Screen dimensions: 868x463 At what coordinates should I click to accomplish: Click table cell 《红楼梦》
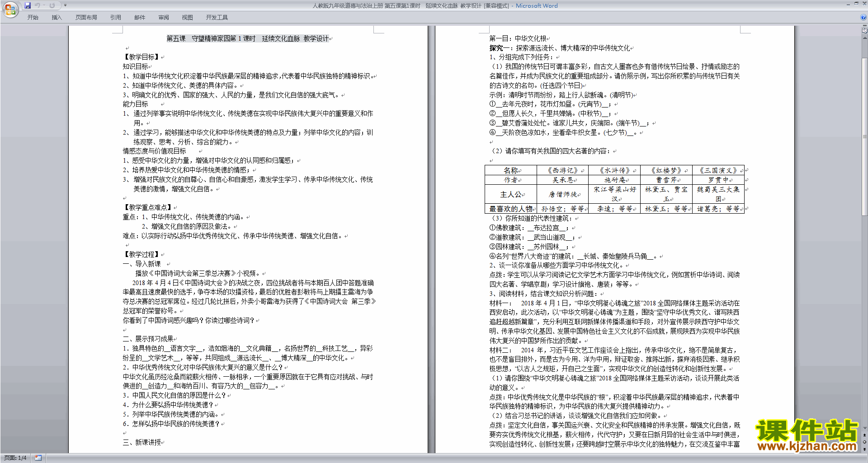pyautogui.click(x=666, y=171)
